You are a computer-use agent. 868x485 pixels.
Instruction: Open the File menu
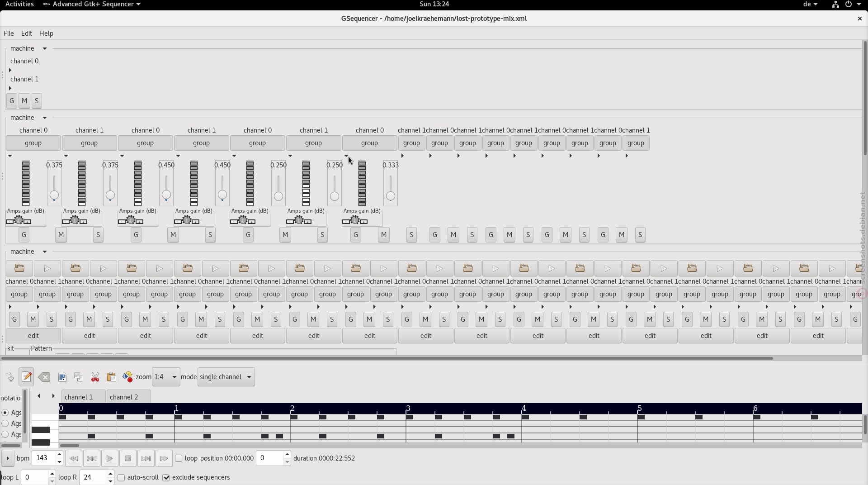[9, 33]
